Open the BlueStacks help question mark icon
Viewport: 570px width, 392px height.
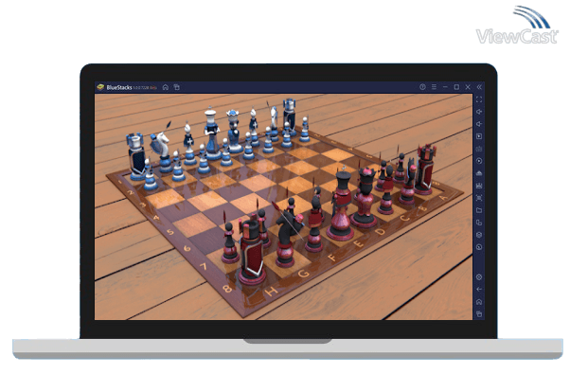[x=422, y=87]
